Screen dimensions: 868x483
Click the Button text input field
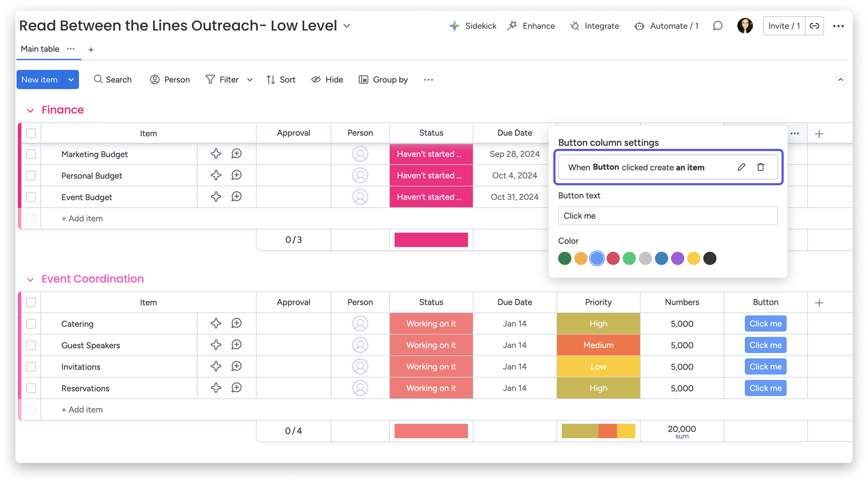click(x=668, y=216)
